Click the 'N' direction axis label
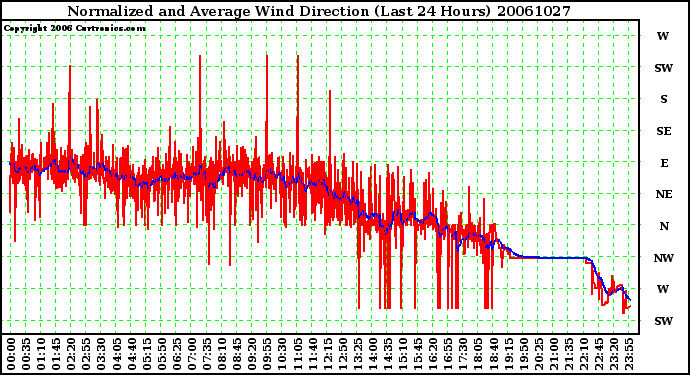 click(x=664, y=226)
